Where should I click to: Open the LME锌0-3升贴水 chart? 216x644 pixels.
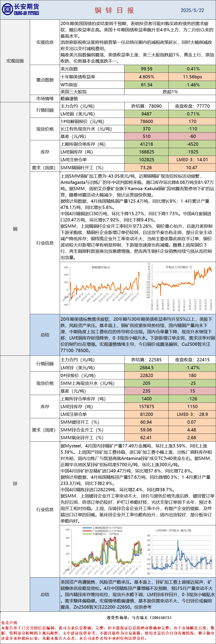pos(179,552)
